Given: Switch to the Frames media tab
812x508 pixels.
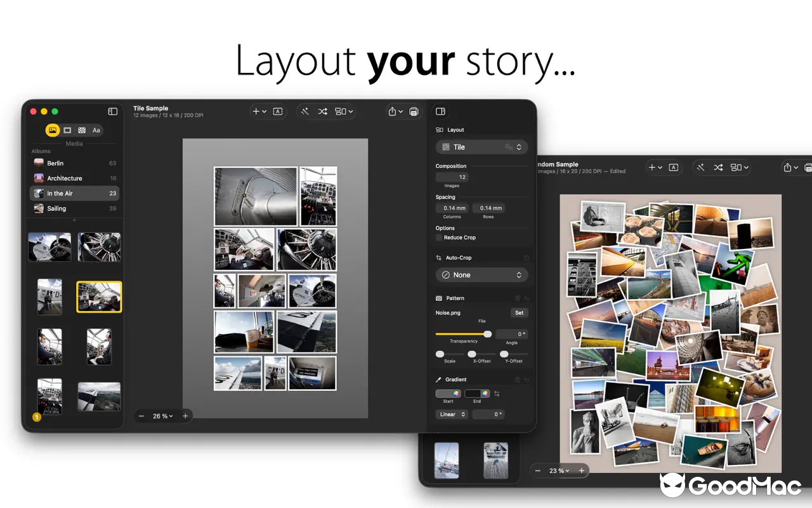Looking at the screenshot, I should coord(67,130).
